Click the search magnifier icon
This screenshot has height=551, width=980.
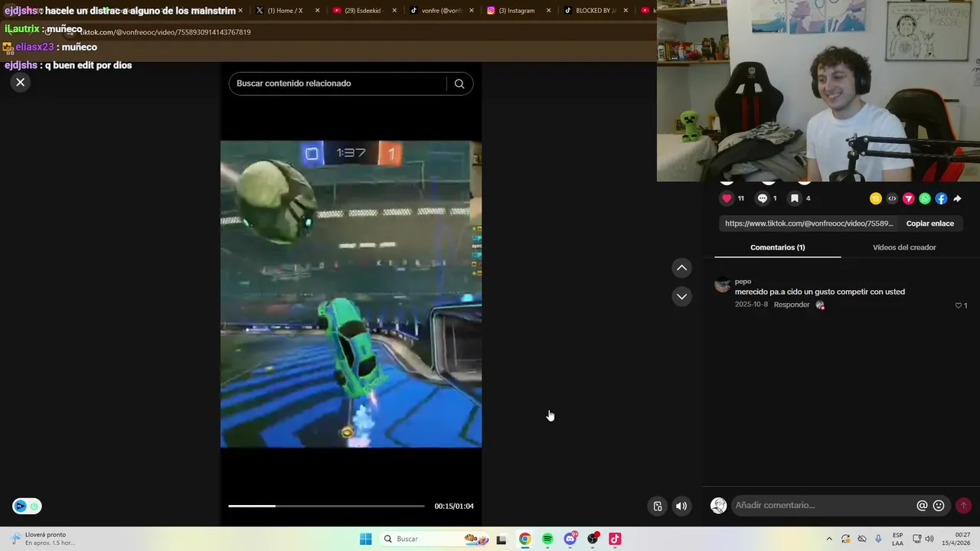[x=459, y=83]
